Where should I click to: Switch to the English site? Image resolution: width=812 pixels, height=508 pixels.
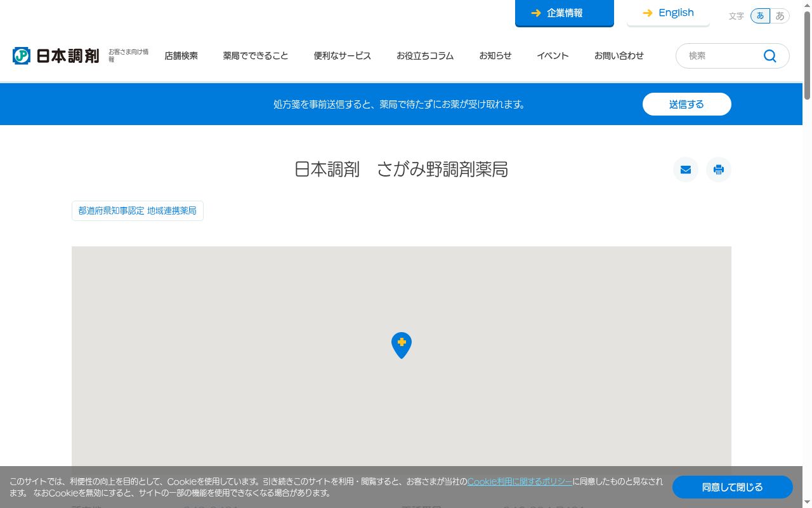tap(668, 13)
